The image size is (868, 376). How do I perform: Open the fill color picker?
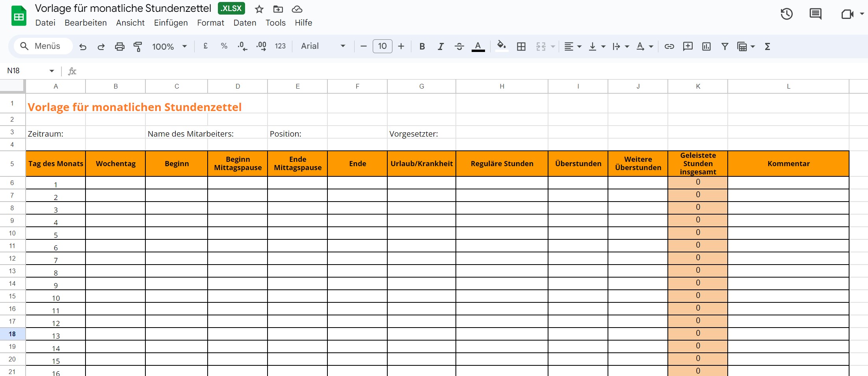pyautogui.click(x=501, y=46)
